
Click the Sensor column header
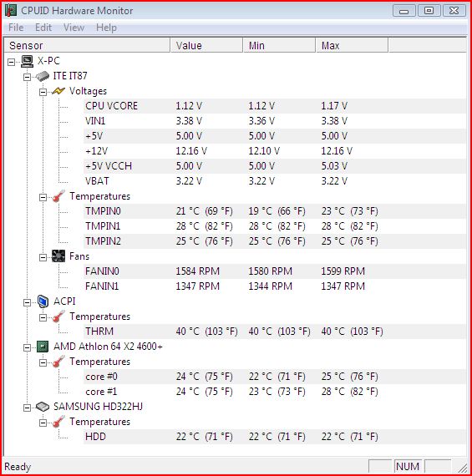tap(87, 45)
